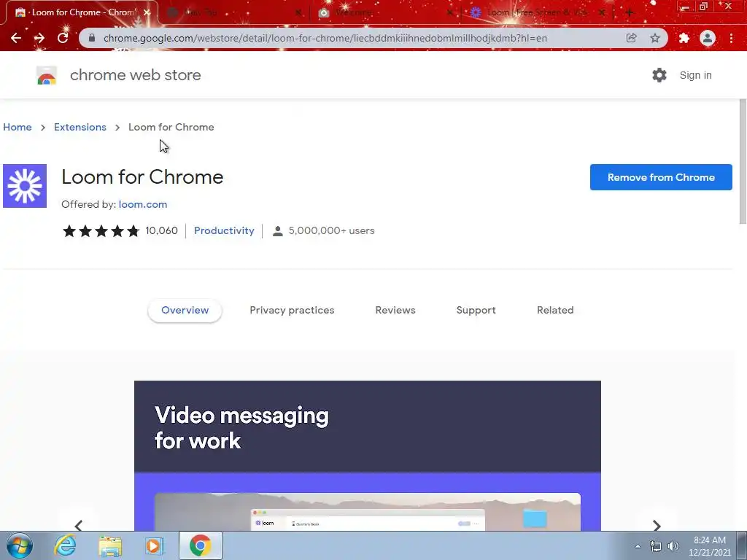
Task: Open the Chrome profile avatar icon
Action: pos(708,38)
